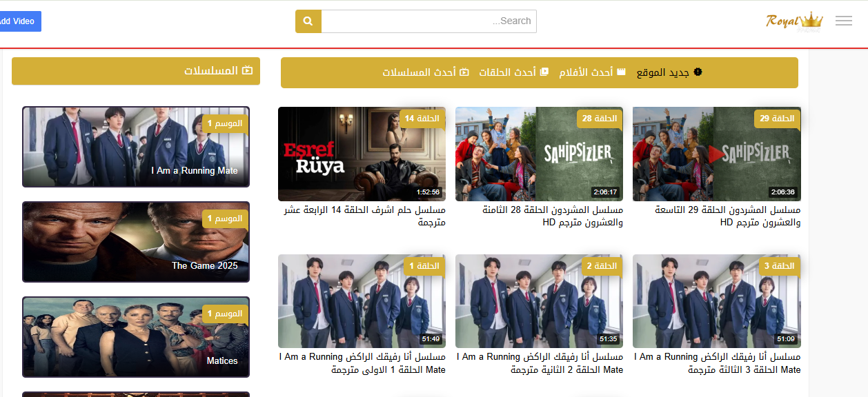Viewport: 868px width, 397px height.
Task: Open I Am a Running Mate episode 3 thumbnail
Action: [717, 301]
